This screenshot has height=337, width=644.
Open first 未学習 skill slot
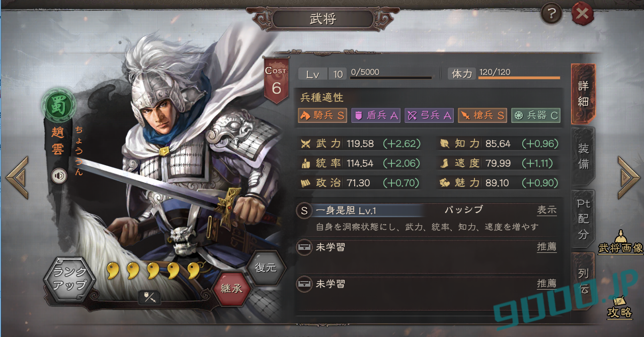pyautogui.click(x=427, y=247)
